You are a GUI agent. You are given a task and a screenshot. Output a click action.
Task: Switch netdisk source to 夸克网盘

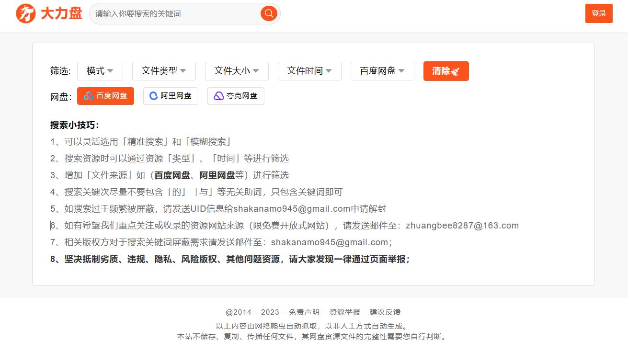(236, 96)
